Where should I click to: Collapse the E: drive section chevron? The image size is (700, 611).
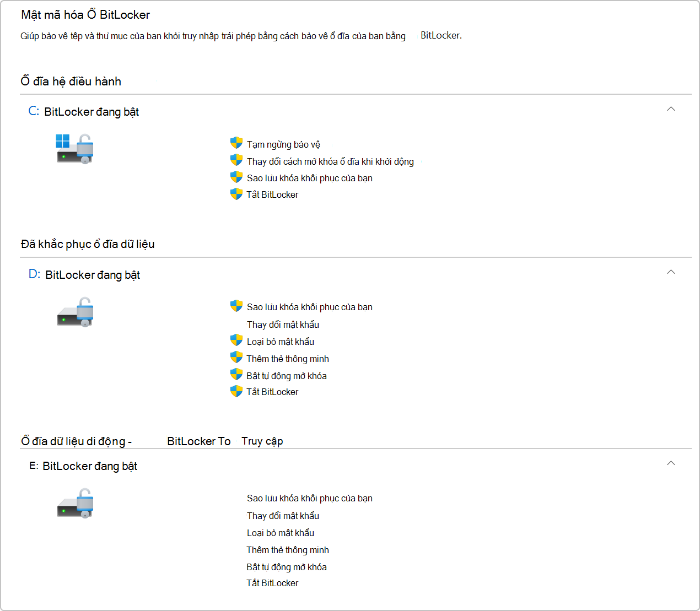(671, 463)
